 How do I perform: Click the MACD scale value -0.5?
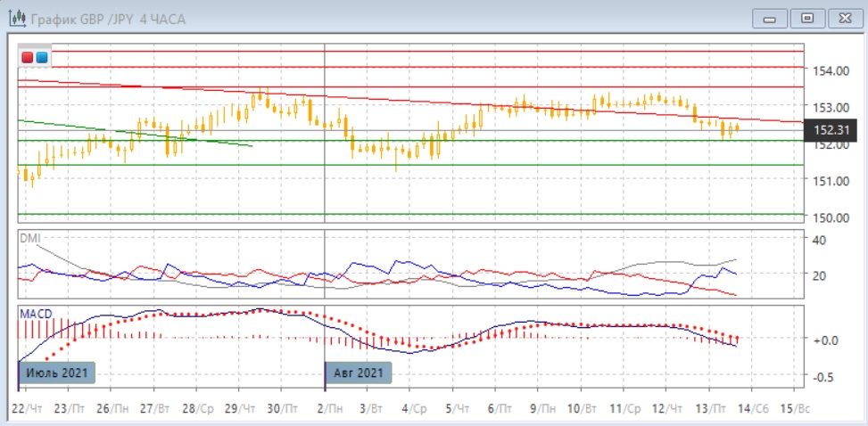(x=826, y=377)
